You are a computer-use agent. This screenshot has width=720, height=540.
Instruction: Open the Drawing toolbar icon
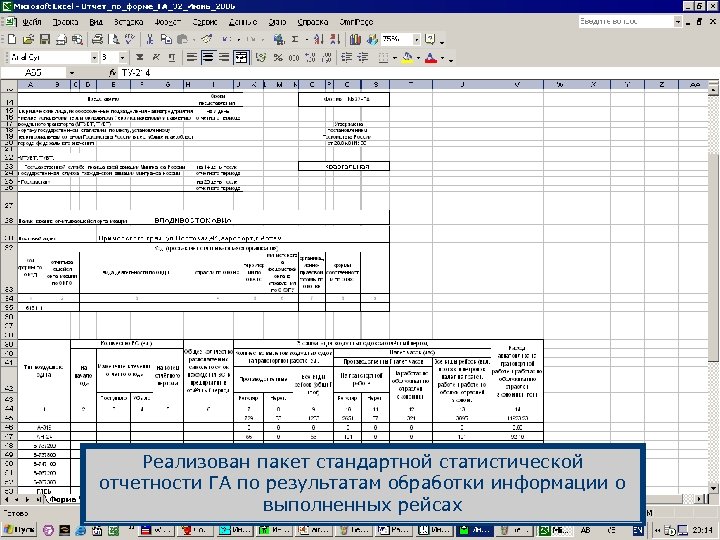coord(371,39)
